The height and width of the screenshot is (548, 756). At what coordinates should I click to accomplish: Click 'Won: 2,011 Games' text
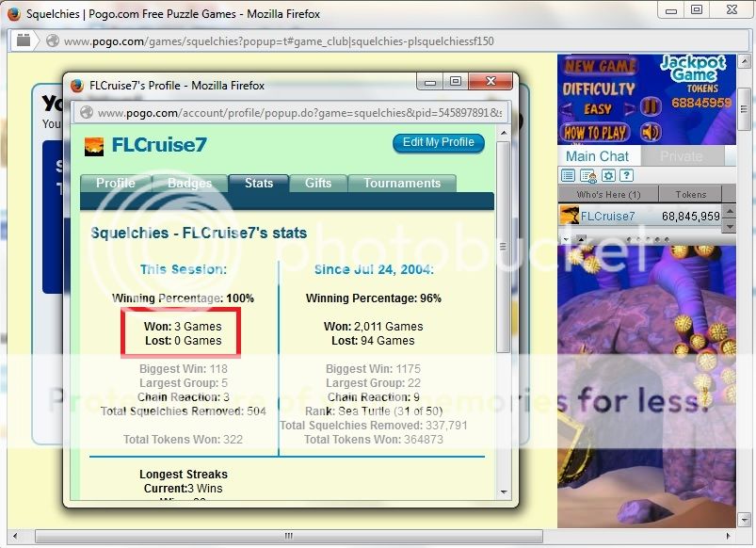pyautogui.click(x=373, y=327)
